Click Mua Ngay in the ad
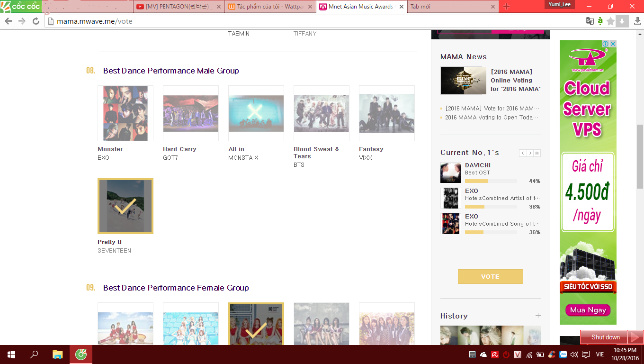Image resolution: width=644 pixels, height=364 pixels. (588, 310)
